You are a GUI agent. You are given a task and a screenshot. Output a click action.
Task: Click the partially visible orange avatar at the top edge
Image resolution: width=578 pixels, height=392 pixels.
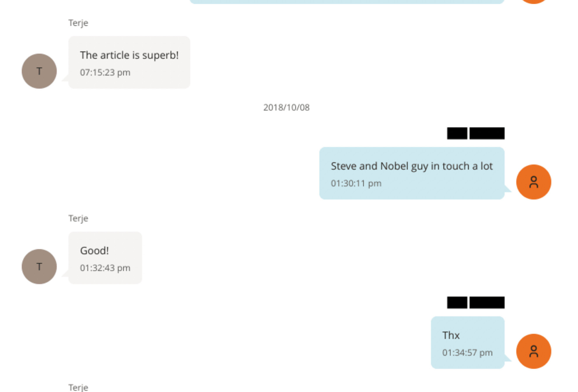click(533, 1)
